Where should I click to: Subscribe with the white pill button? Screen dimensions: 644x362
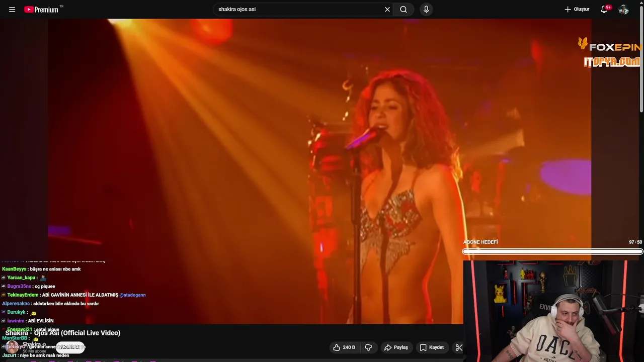click(70, 347)
